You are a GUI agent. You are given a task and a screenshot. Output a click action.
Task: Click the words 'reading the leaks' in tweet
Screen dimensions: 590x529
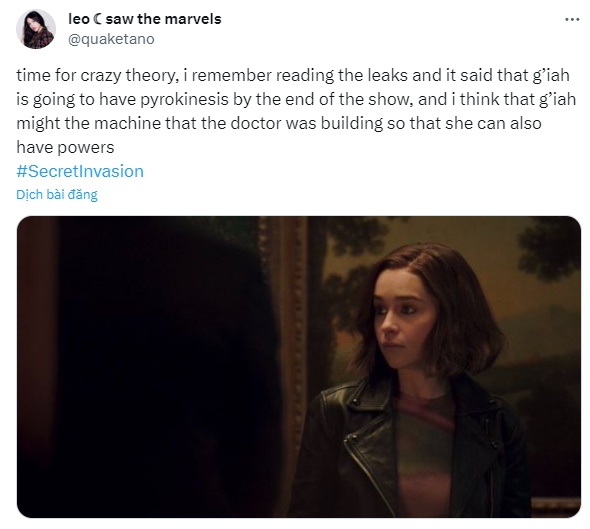342,75
